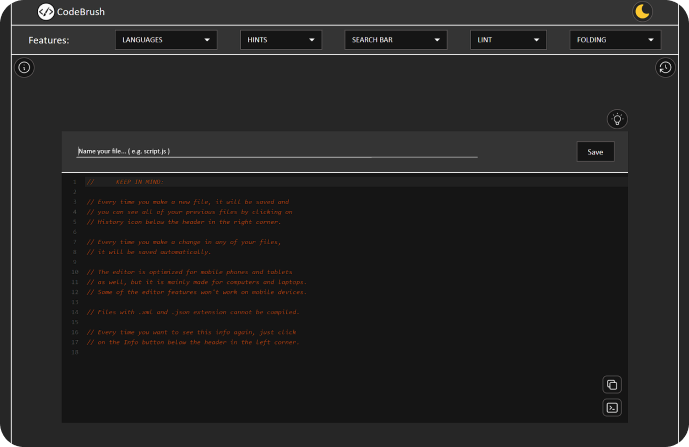Click the 'Features:' label
The height and width of the screenshot is (447, 689).
click(x=49, y=40)
